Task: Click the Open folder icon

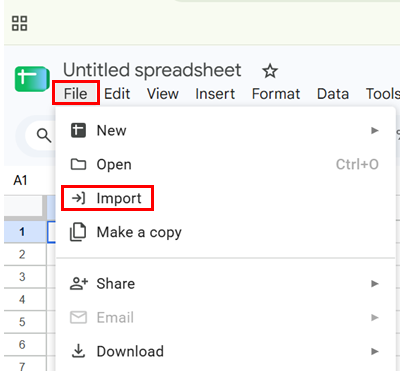Action: click(78, 164)
